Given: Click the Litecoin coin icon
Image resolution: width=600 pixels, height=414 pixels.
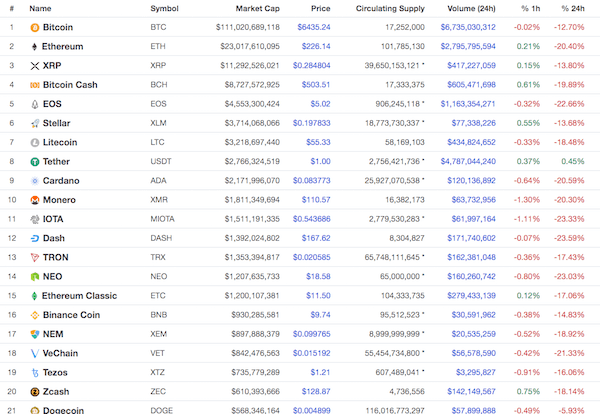Looking at the screenshot, I should [x=35, y=142].
